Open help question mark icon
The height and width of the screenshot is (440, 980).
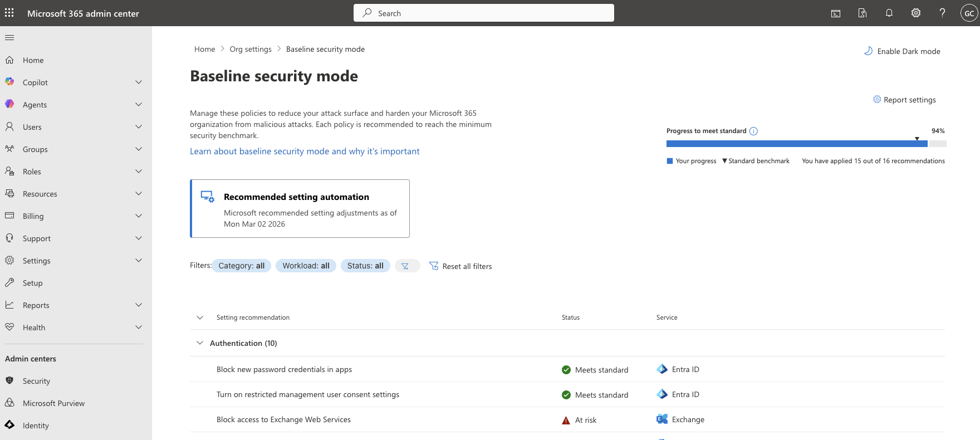tap(942, 13)
